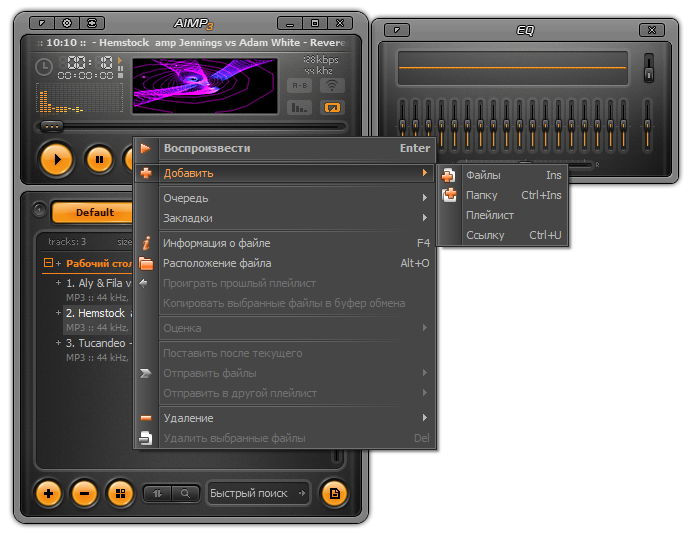Toggle the internet radio capture icon
This screenshot has width=692, height=535.
point(332,86)
